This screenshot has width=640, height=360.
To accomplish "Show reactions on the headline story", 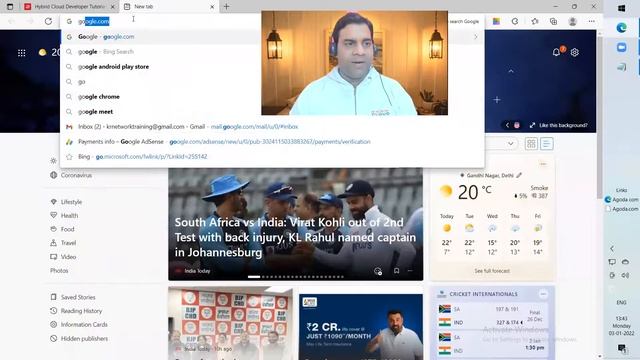I will point(378,271).
